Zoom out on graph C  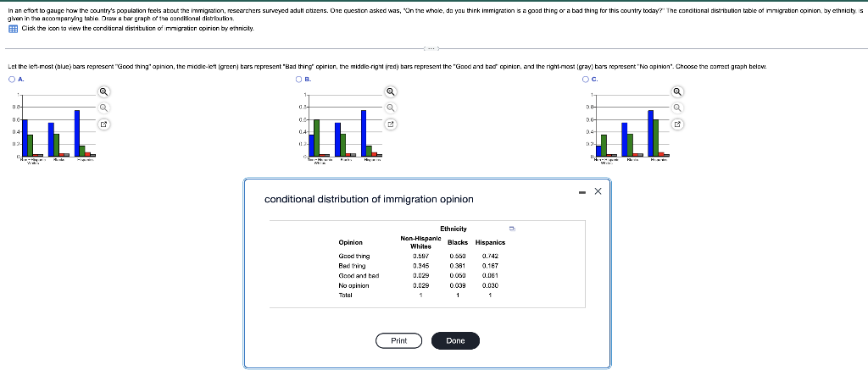pos(678,108)
